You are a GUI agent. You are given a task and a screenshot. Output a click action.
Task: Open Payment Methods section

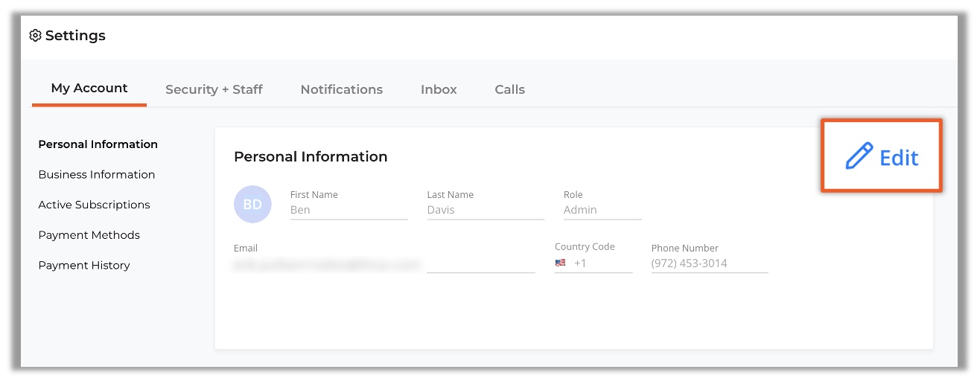coord(89,235)
